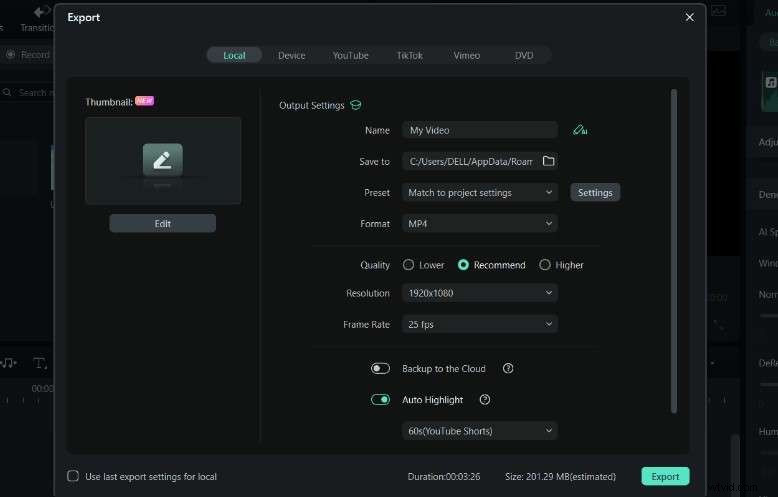Enable Backup to the Cloud toggle
The image size is (778, 497).
[380, 369]
